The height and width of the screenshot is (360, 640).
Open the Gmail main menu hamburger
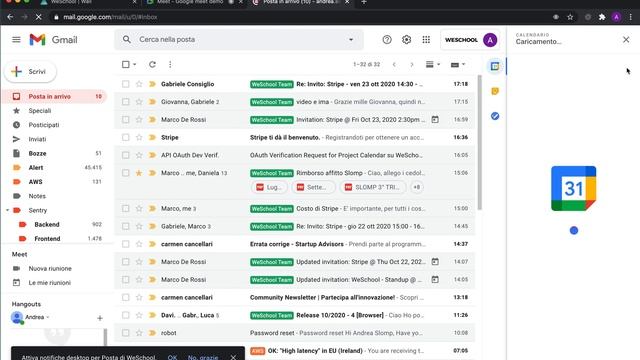tap(16, 40)
